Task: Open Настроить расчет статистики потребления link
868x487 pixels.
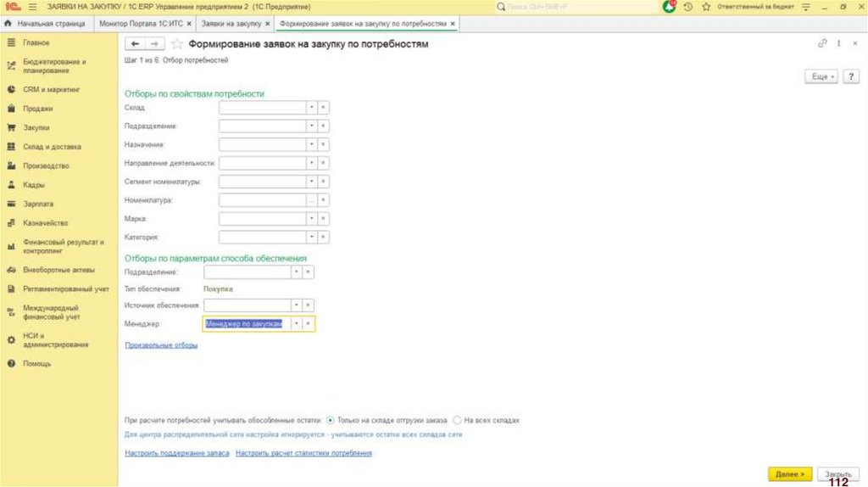Action: click(x=304, y=453)
